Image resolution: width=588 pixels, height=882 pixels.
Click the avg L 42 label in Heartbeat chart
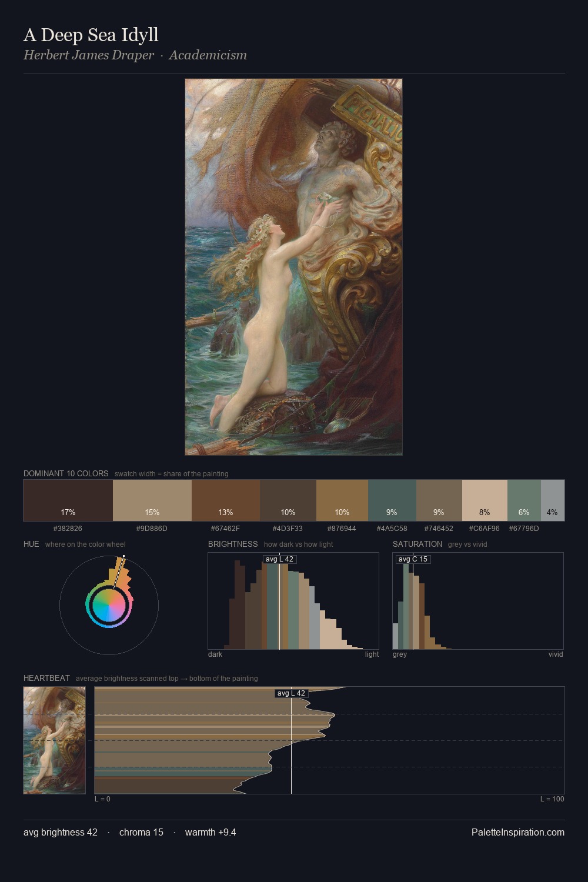pyautogui.click(x=291, y=693)
